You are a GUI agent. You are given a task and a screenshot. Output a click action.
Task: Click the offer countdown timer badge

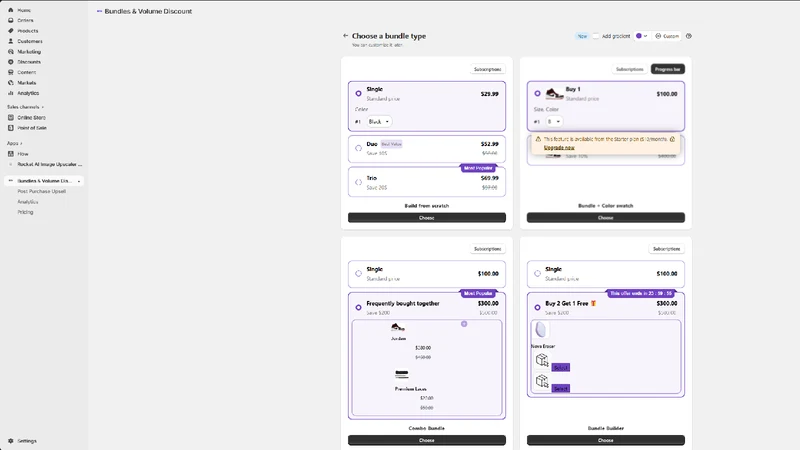640,293
